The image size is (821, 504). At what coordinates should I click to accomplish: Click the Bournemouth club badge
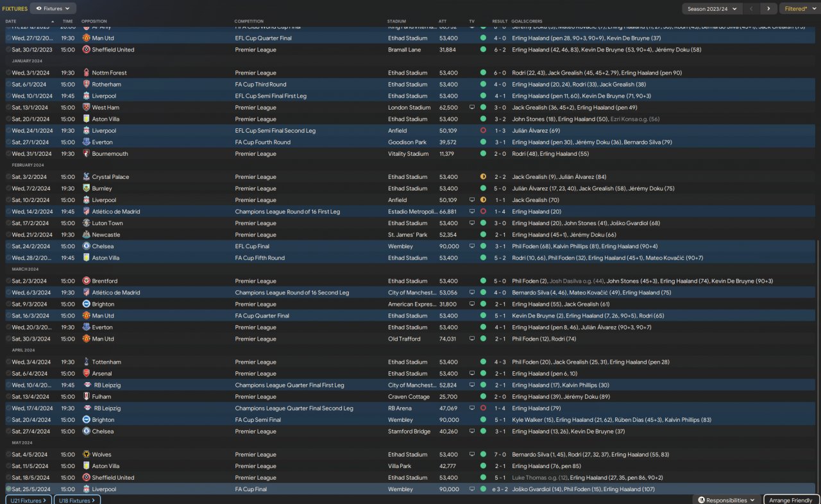[86, 154]
